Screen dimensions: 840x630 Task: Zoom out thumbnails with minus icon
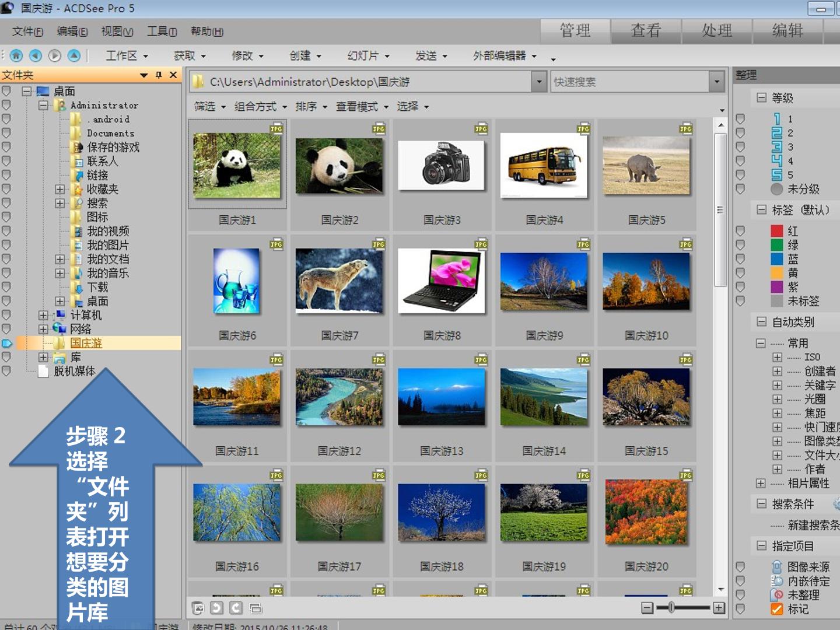[647, 608]
